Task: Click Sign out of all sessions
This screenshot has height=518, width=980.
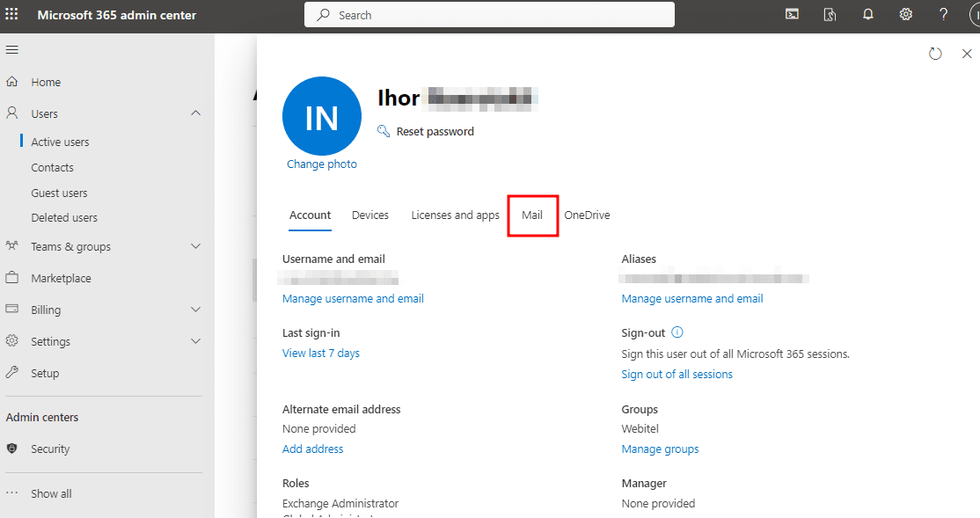Action: tap(676, 375)
